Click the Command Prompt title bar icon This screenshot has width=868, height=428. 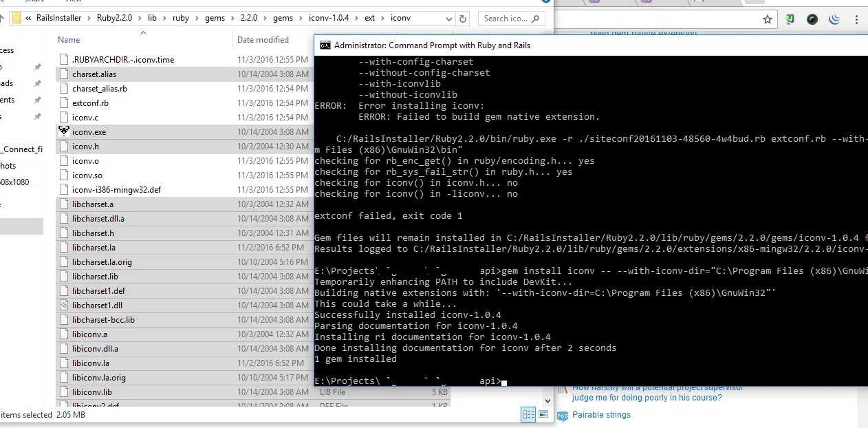(x=325, y=45)
